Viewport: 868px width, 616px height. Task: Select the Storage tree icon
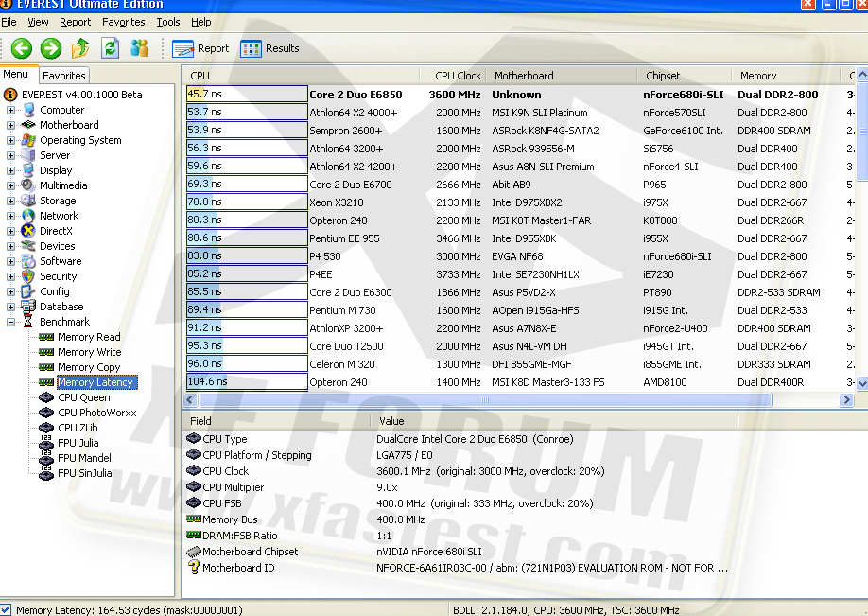28,201
